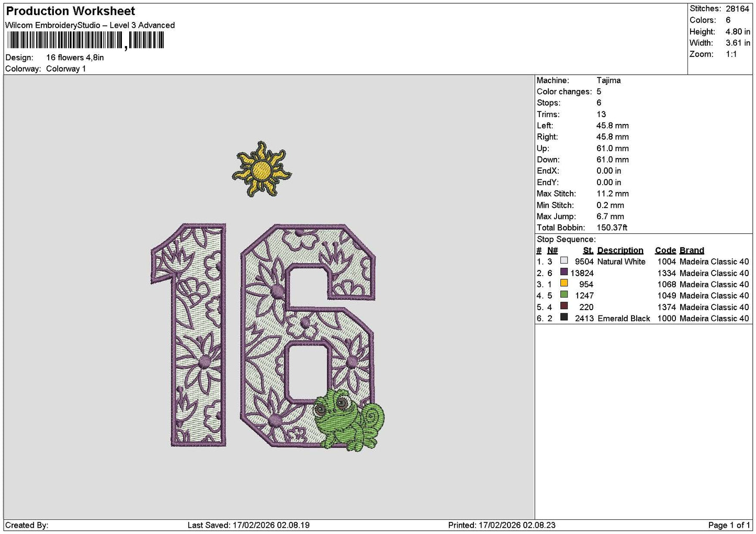Viewport: 756px width, 534px height.
Task: Click the green chameleon in the design
Action: point(349,419)
